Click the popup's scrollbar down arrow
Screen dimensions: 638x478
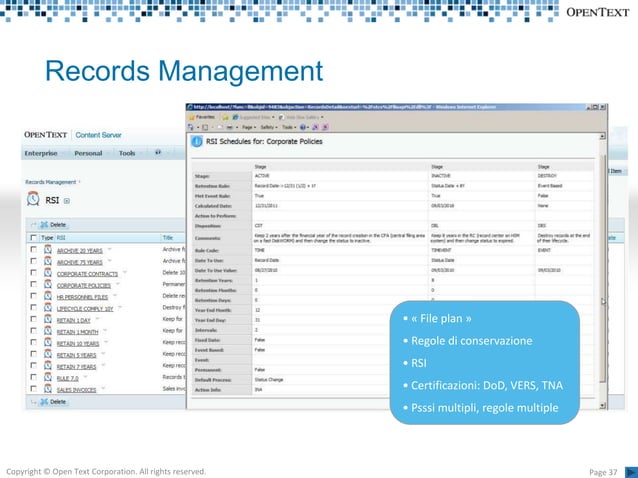coord(603,406)
